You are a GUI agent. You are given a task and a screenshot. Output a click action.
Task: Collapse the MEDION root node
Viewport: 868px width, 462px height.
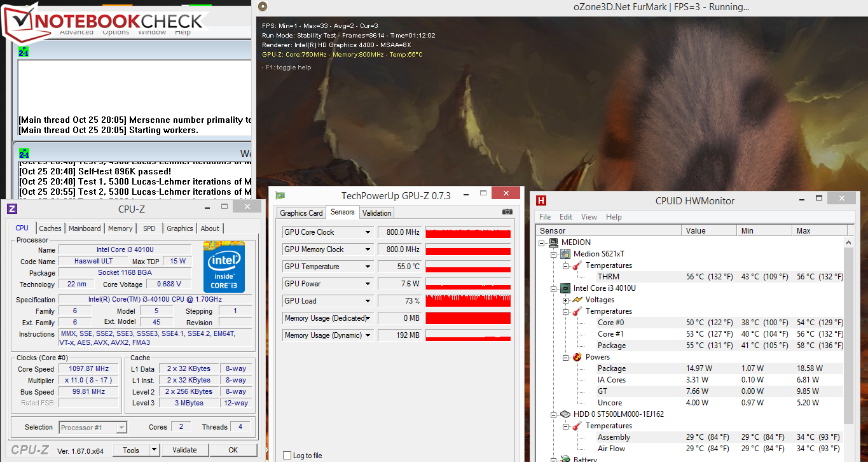[x=542, y=242]
